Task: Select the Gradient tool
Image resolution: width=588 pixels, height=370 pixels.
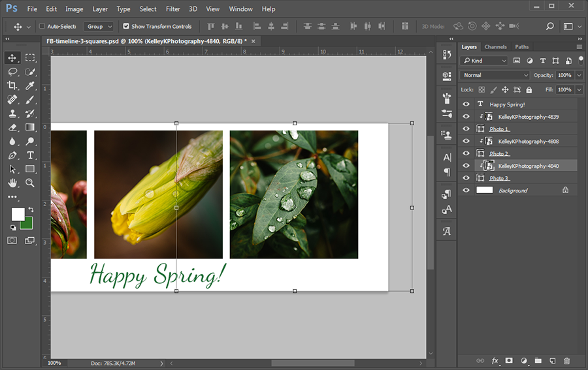Action: pos(30,127)
